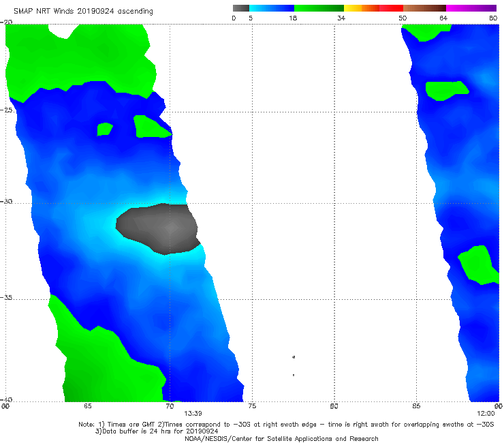Click the '13:39' swath time label
This screenshot has width=504, height=443.
pyautogui.click(x=193, y=414)
